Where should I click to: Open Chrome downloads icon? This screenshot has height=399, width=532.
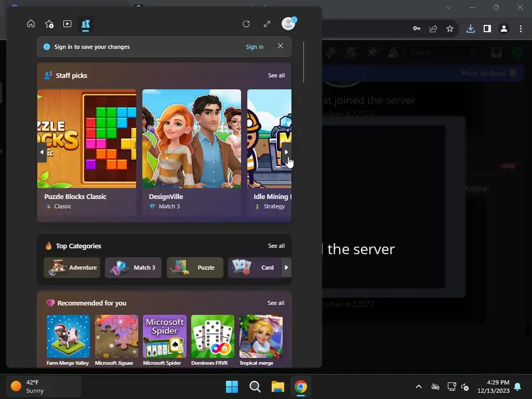[471, 29]
